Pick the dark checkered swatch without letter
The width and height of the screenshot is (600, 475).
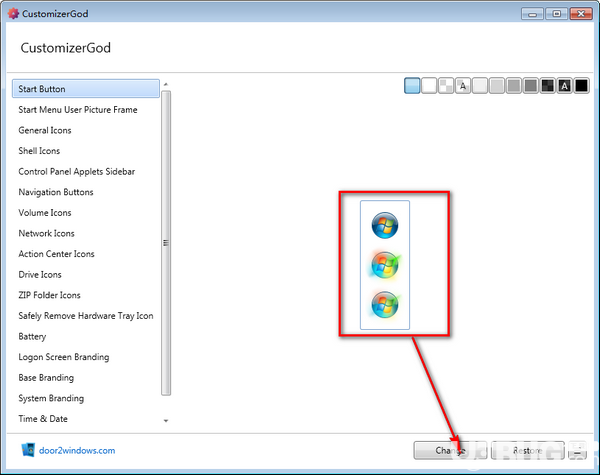pos(548,86)
